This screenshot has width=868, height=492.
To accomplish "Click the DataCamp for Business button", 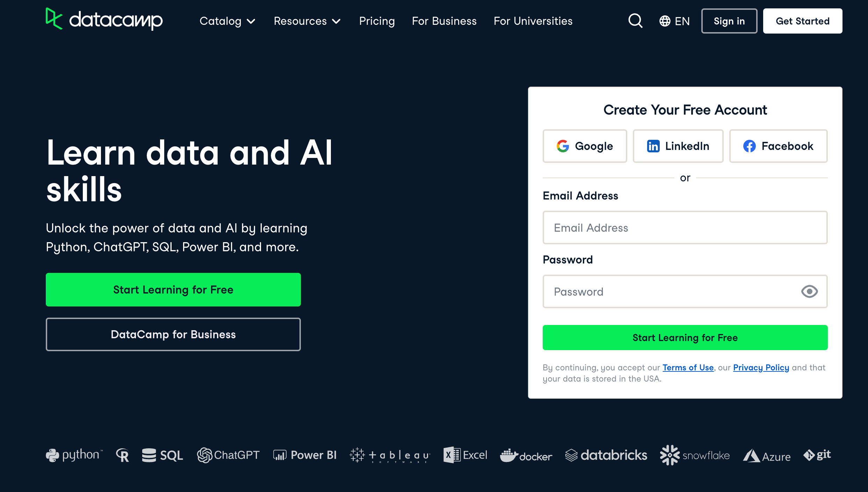I will coord(173,334).
